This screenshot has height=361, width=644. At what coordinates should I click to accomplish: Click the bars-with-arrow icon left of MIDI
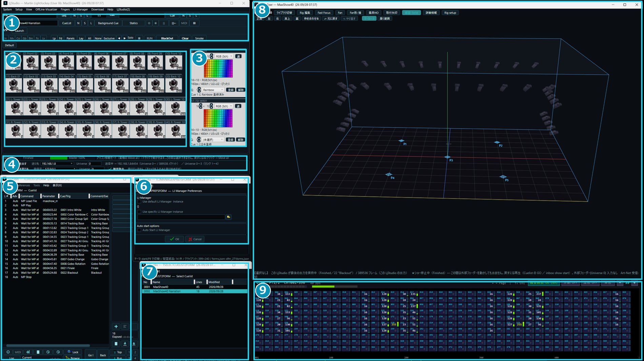pyautogui.click(x=174, y=23)
